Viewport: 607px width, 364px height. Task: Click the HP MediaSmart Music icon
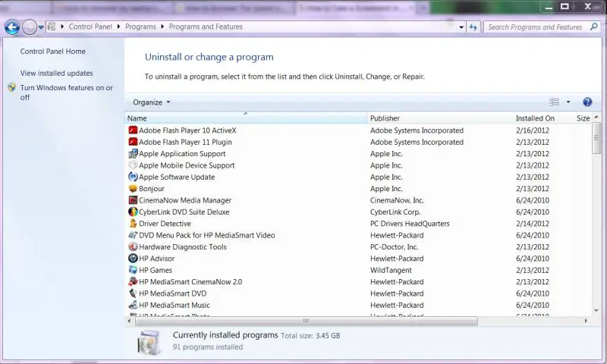[x=133, y=305]
